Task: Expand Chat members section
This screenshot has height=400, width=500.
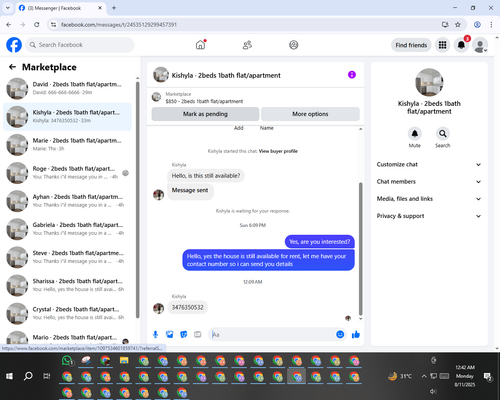Action: (429, 182)
